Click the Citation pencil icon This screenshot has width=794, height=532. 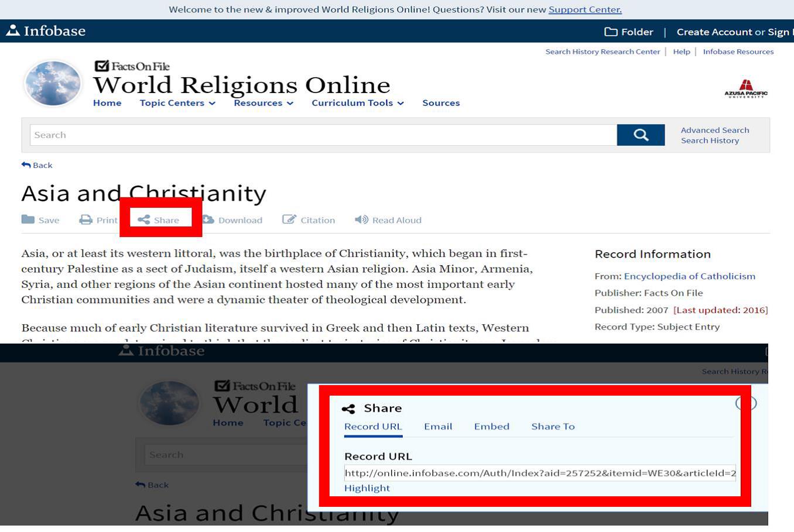(289, 219)
